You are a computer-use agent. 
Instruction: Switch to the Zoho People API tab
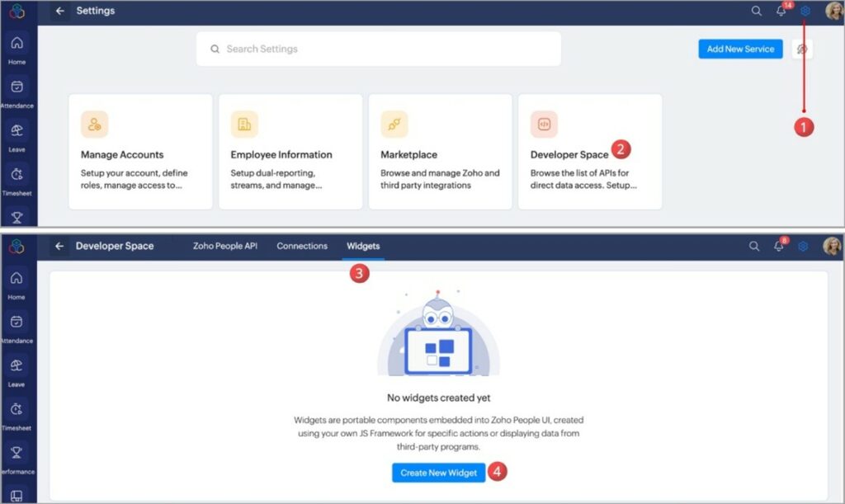[225, 246]
